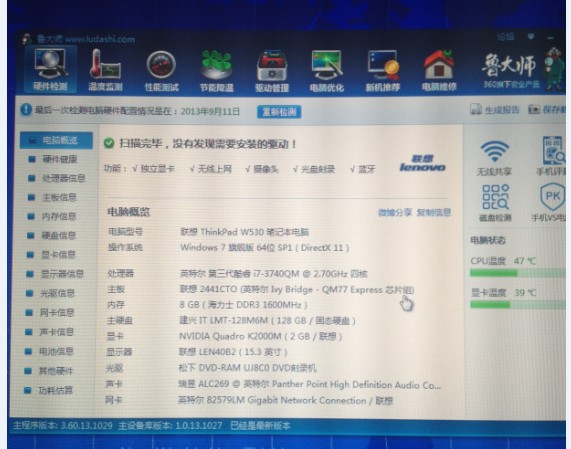Click the Windows 7 operating system value
This screenshot has height=449, width=571.
[265, 248]
